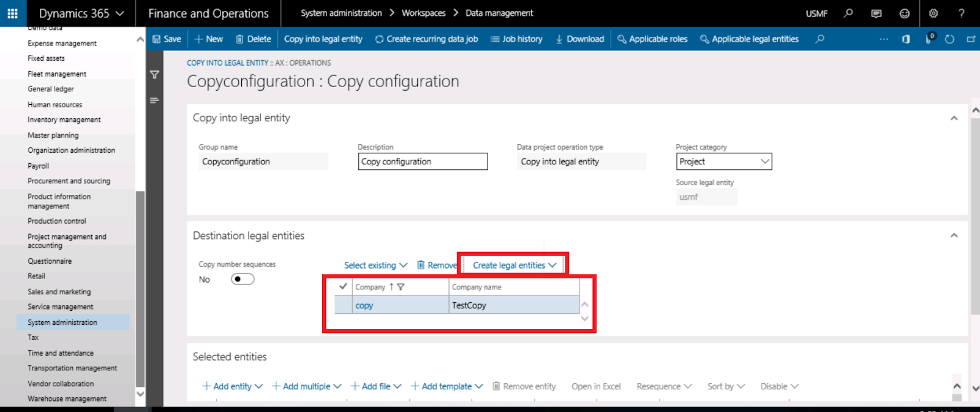Open the Project category dropdown
980x412 pixels.
point(764,162)
